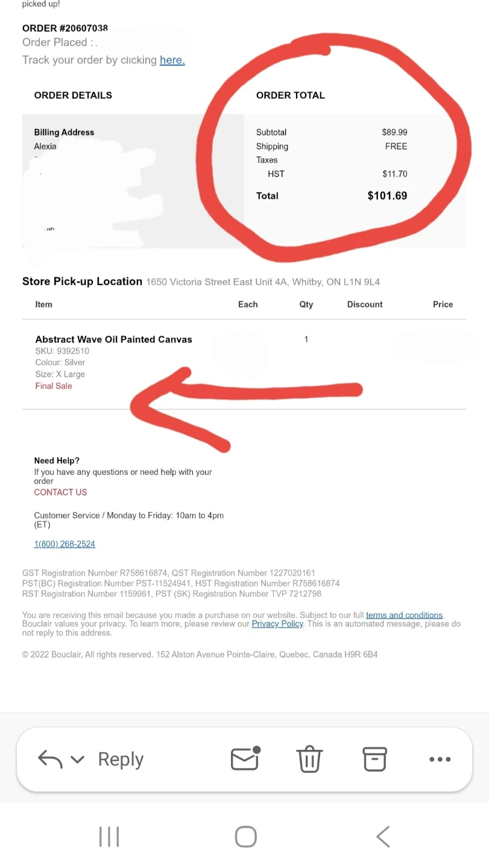Tap the Final Sale label
Image resolution: width=489 pixels, height=868 pixels.
click(54, 386)
